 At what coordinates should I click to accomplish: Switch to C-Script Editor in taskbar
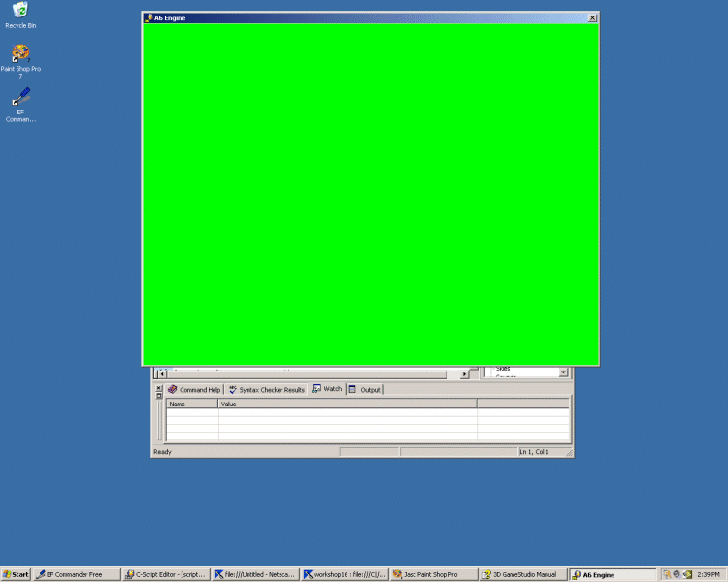pos(165,574)
